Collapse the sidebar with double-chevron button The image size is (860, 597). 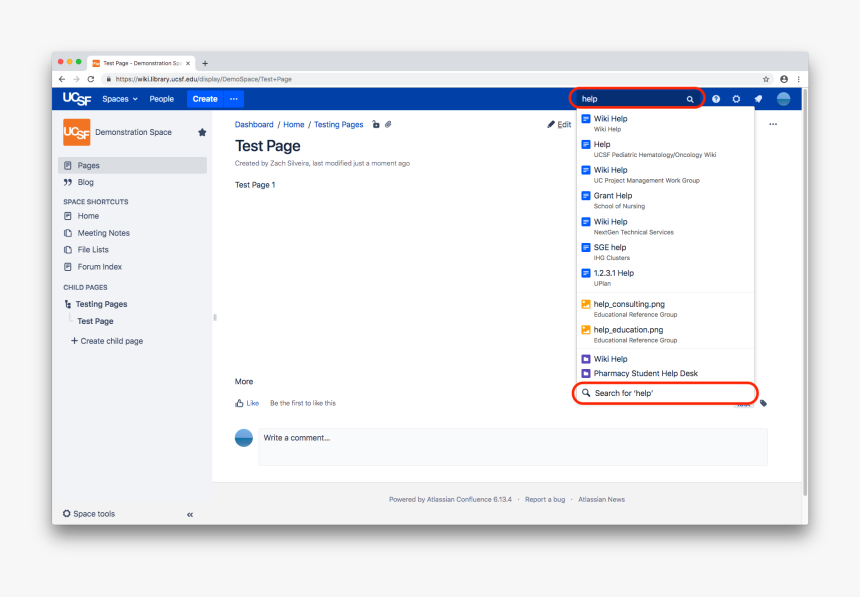(x=190, y=514)
